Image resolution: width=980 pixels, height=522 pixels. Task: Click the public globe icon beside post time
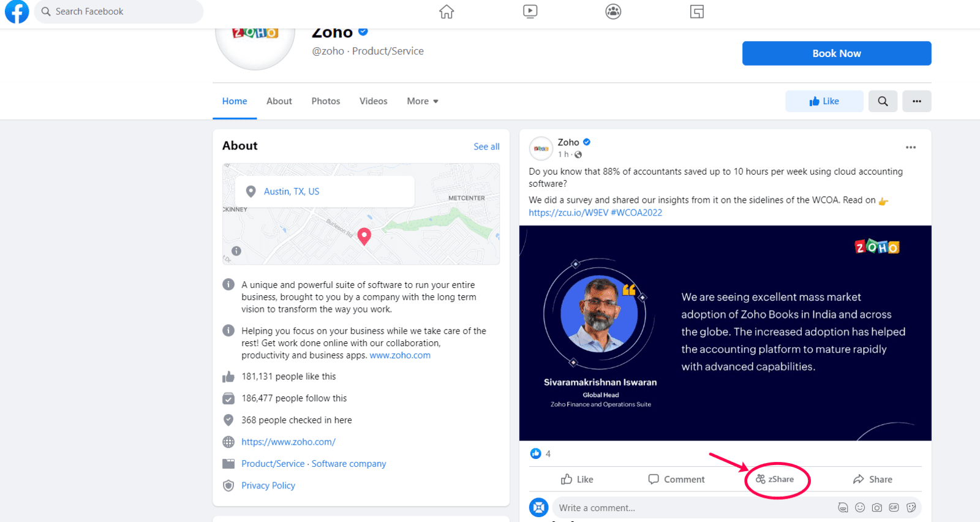tap(578, 154)
